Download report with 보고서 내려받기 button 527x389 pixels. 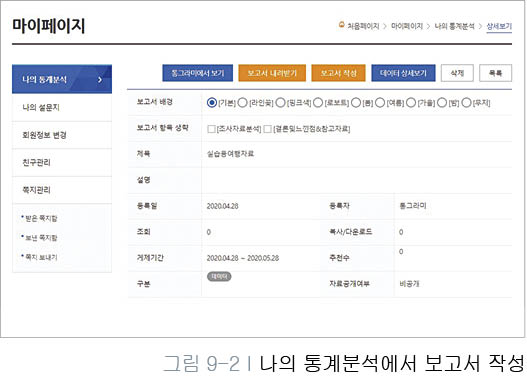point(272,73)
